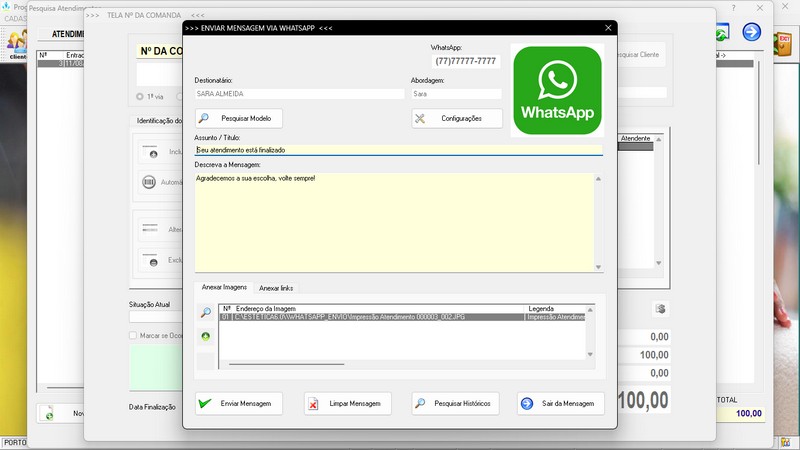Viewport: 800px width, 450px height.
Task: Click Situação Atual field in Comanda window
Action: pos(155,317)
